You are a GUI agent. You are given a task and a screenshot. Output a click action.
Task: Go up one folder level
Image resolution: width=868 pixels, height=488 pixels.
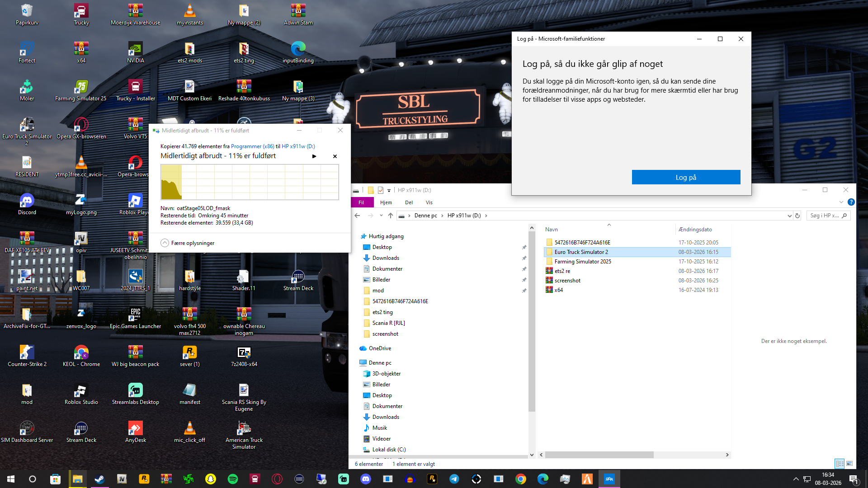click(391, 216)
